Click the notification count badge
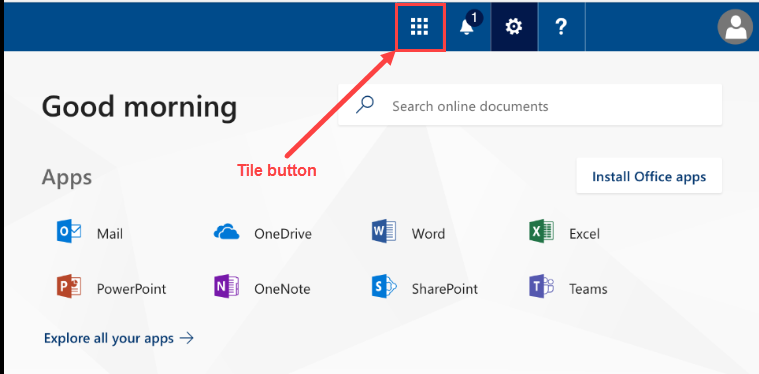Viewport: 759px width, 374px height. coord(474,18)
